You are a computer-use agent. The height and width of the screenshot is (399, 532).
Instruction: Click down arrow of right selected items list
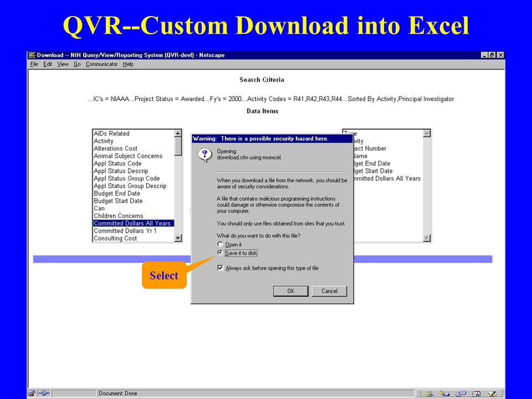(427, 238)
